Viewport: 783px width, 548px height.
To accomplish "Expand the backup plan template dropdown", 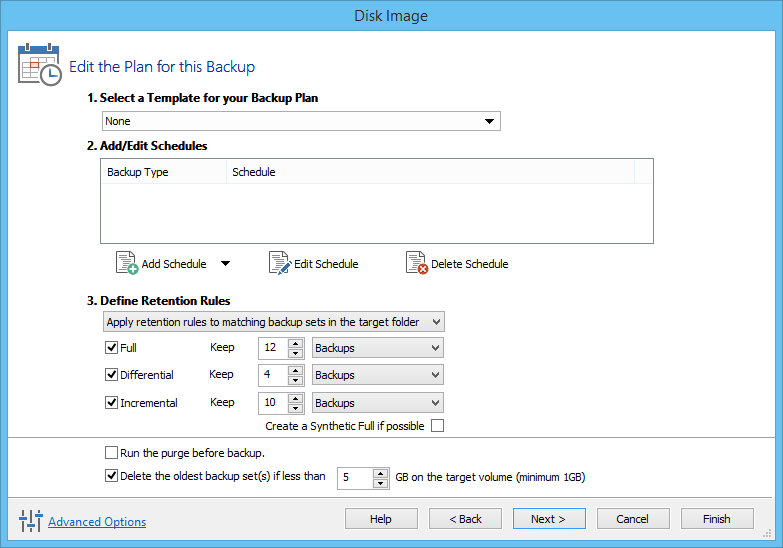I will 489,121.
